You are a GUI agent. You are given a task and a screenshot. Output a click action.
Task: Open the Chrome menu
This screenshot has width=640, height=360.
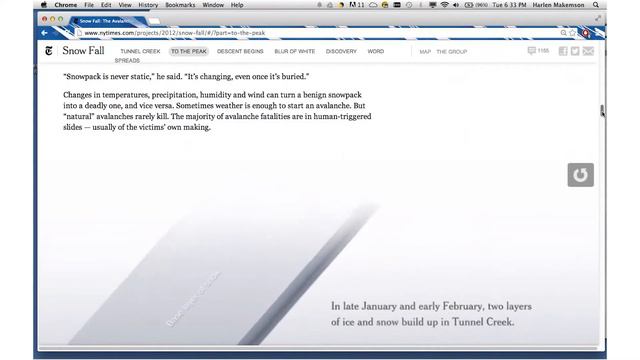point(66,5)
